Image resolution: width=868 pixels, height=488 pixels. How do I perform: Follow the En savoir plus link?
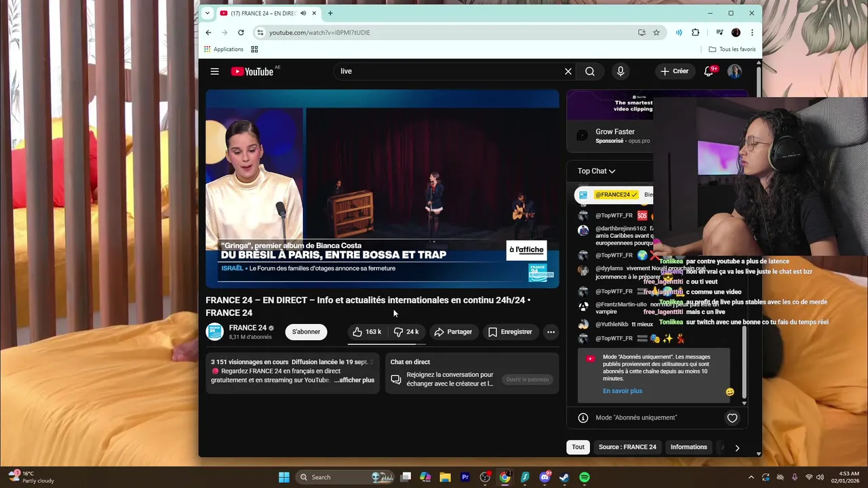(x=623, y=391)
